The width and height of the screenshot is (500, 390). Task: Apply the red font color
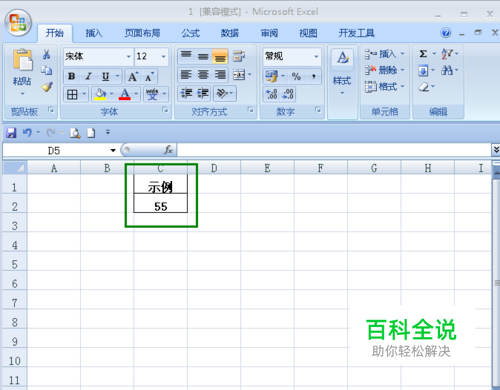(x=125, y=94)
